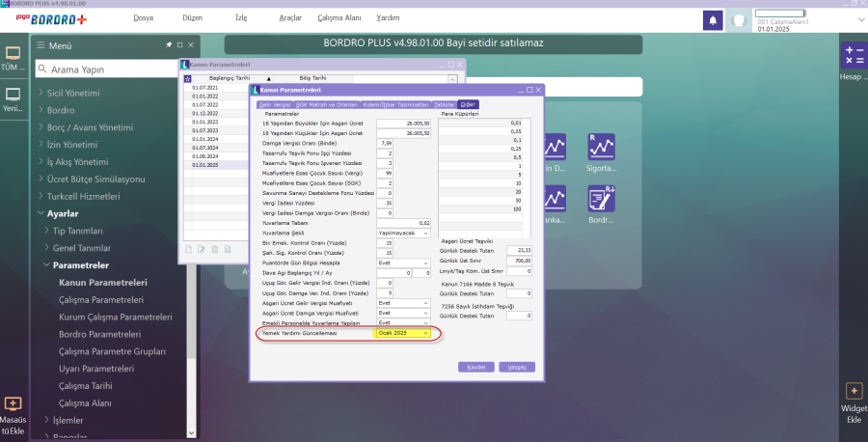Open the chart shortcut icon labeled 'in D...'
The height and width of the screenshot is (442, 868).
[x=555, y=147]
